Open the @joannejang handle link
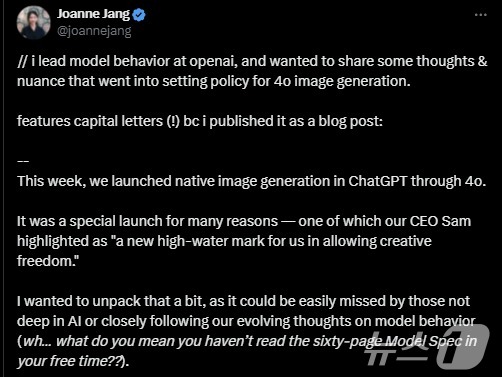Screen dimensions: 502x377 pos(94,31)
